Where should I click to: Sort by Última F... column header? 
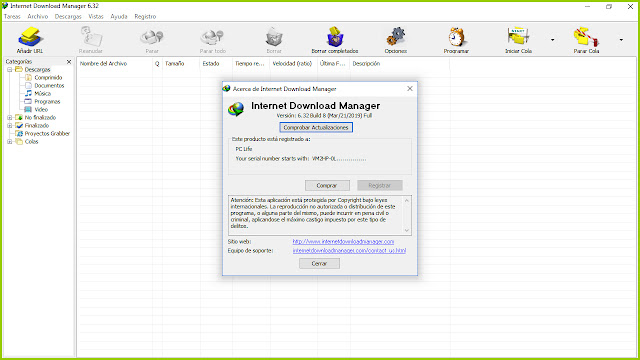333,64
